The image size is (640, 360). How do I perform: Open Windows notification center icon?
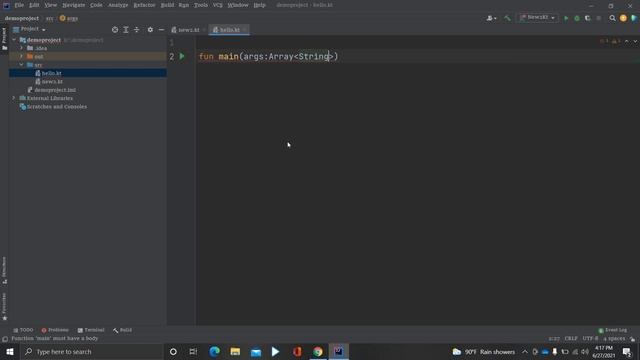click(627, 351)
